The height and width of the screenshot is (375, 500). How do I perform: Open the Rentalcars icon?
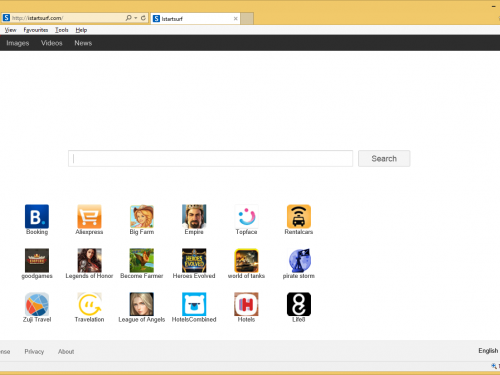coord(299,216)
